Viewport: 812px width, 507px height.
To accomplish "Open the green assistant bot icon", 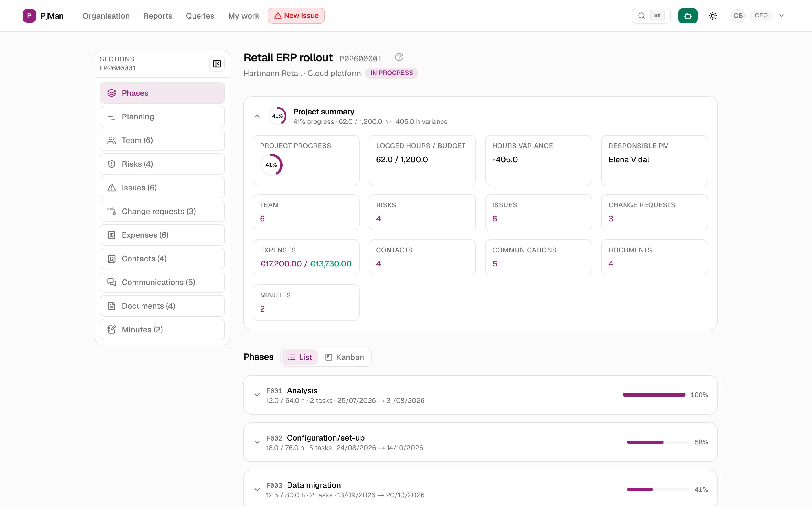I will point(687,16).
